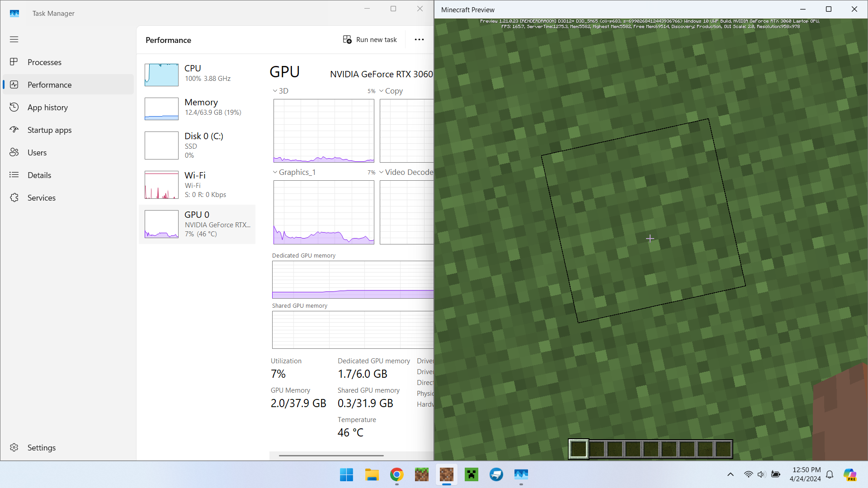Open the Processes page icon
The width and height of the screenshot is (868, 488).
click(x=14, y=62)
